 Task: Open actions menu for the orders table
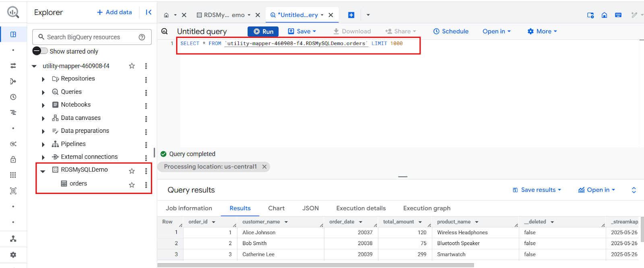pos(146,185)
